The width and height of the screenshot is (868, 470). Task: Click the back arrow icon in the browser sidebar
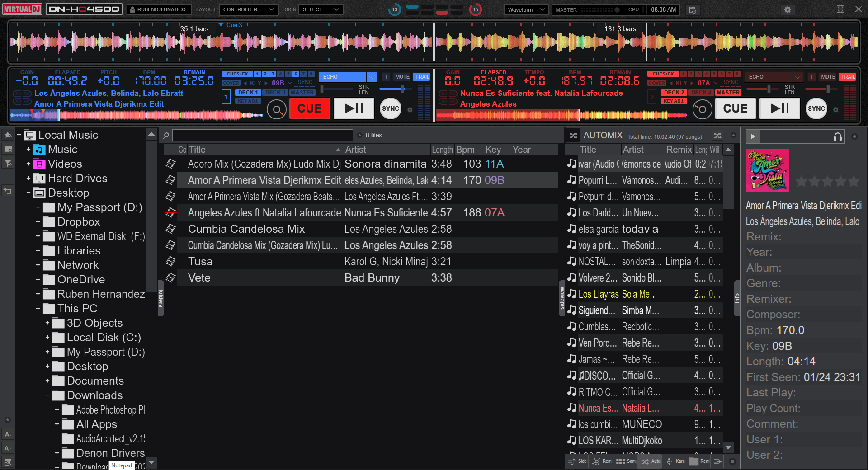(x=8, y=191)
